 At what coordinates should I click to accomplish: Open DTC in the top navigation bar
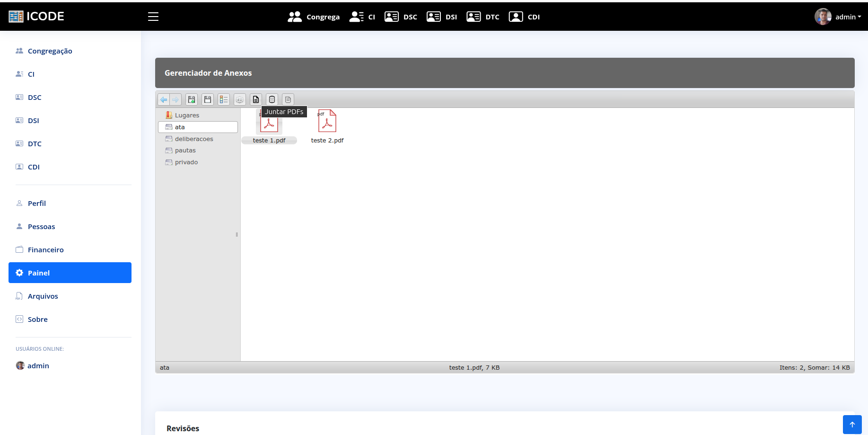tap(483, 17)
